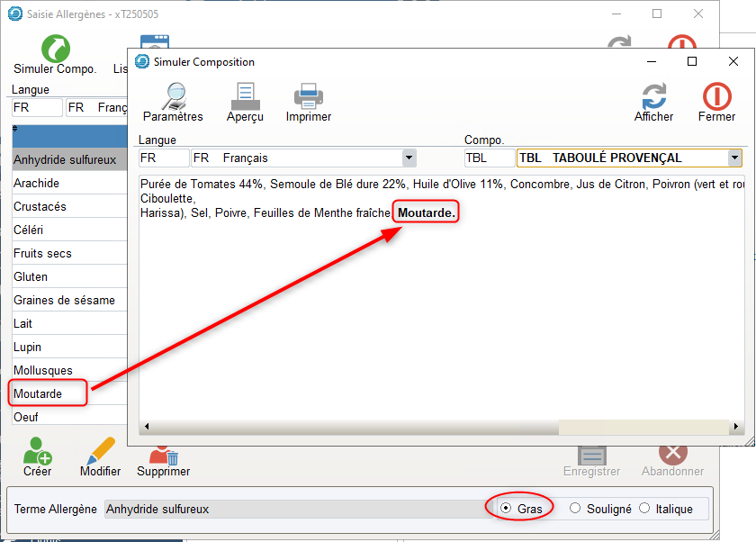Click the TBL compo code field
Image resolution: width=756 pixels, height=542 pixels.
(x=489, y=158)
